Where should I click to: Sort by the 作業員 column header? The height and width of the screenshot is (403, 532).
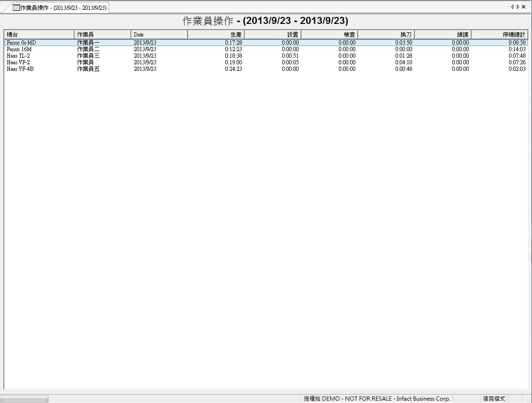click(x=103, y=34)
